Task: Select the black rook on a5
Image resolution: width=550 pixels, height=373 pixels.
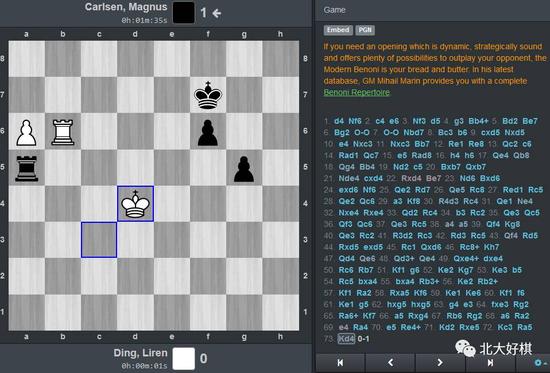Action: (x=27, y=167)
